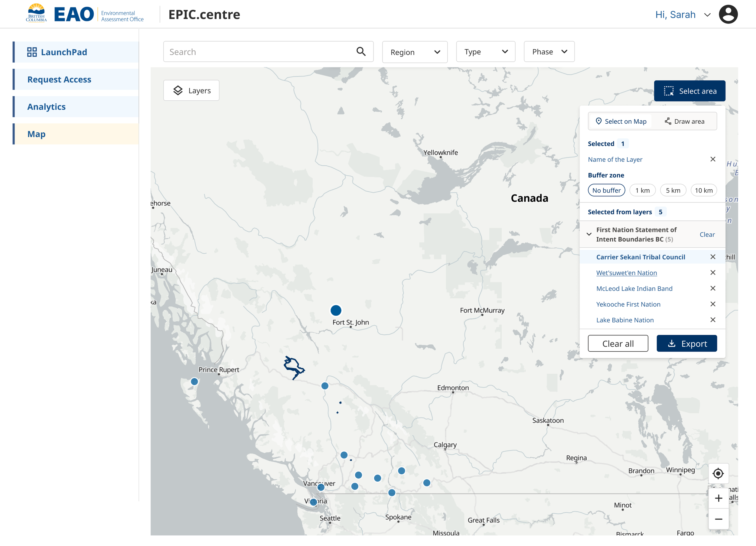Export the selected areas
This screenshot has height=546, width=756.
[687, 343]
